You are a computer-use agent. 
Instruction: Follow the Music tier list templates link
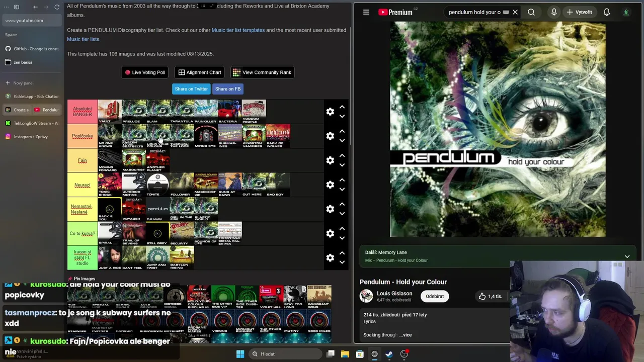click(x=238, y=30)
